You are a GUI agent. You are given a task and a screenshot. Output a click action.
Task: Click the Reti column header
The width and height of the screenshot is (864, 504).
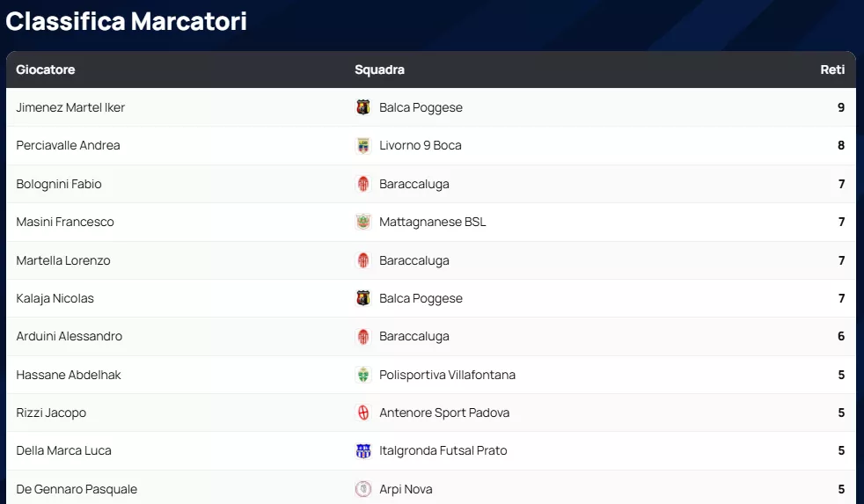(x=832, y=69)
